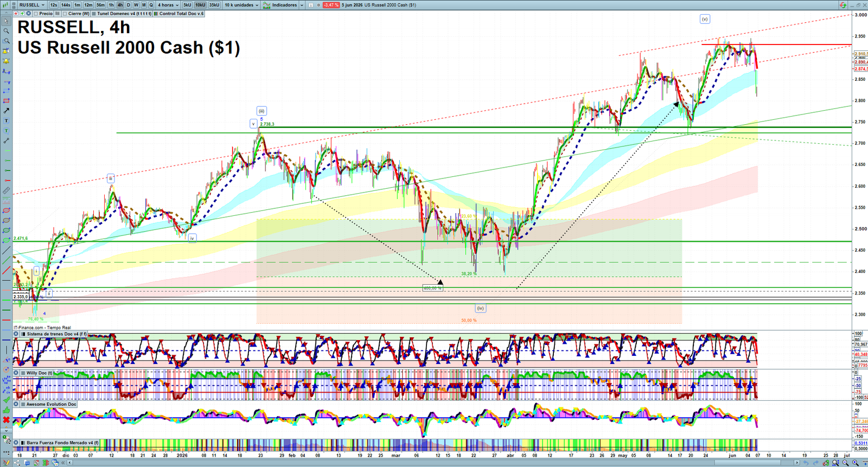Image resolution: width=868 pixels, height=467 pixels.
Task: Close the Awesome Evolution Doc panel
Action: point(16,404)
